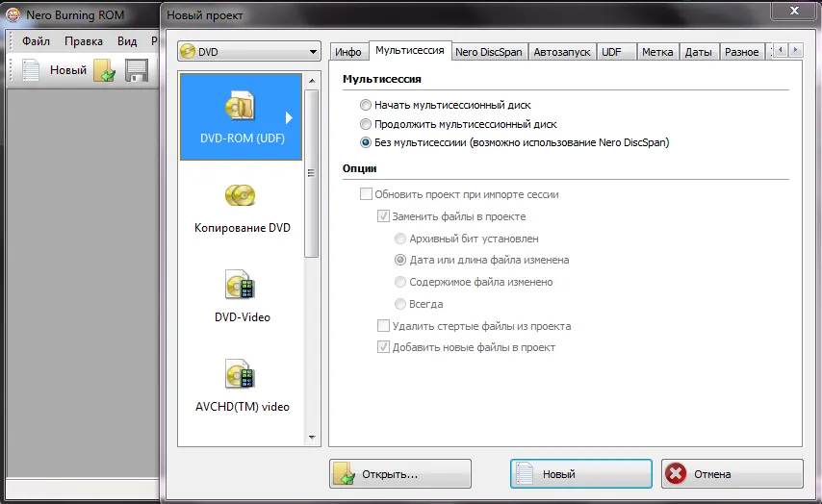Close the Новый проект dialog
Viewport: 822px width, 504px height.
794,11
